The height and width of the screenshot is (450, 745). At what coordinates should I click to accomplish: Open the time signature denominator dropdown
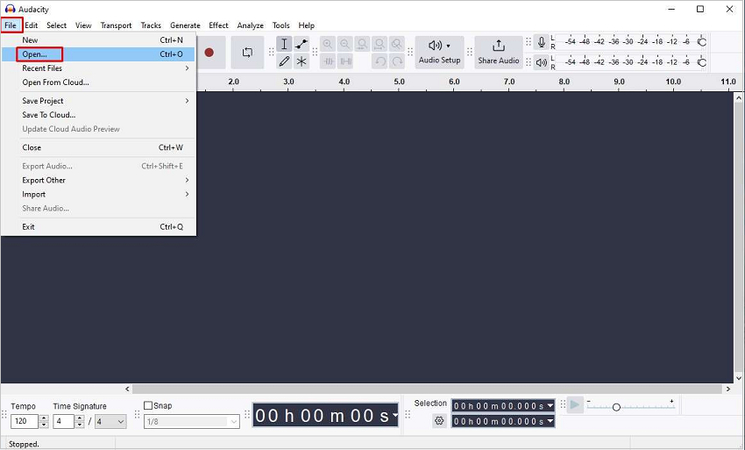[x=111, y=421]
